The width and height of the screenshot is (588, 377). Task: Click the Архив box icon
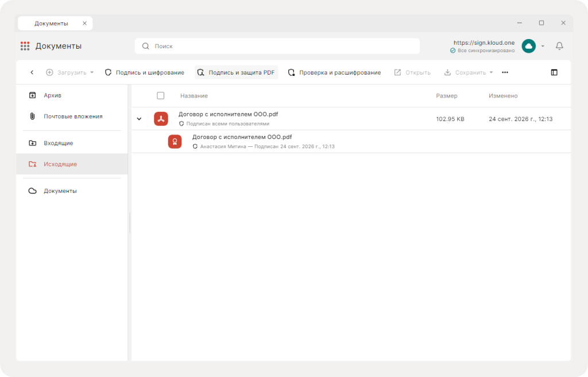pos(33,95)
